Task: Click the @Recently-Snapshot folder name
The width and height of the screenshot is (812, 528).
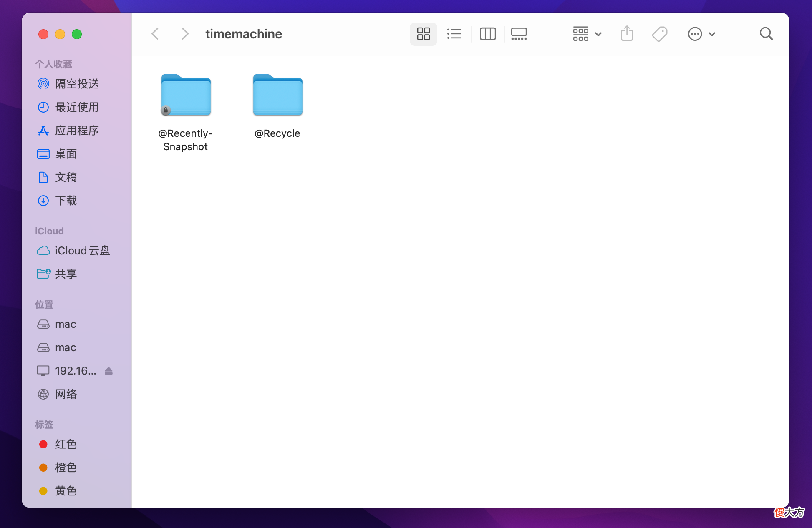Action: point(186,140)
